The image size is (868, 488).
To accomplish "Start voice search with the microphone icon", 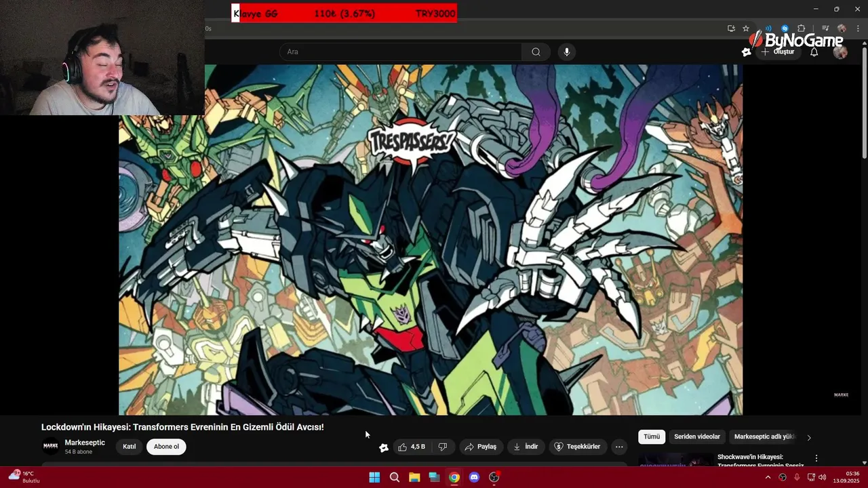I will (x=567, y=52).
